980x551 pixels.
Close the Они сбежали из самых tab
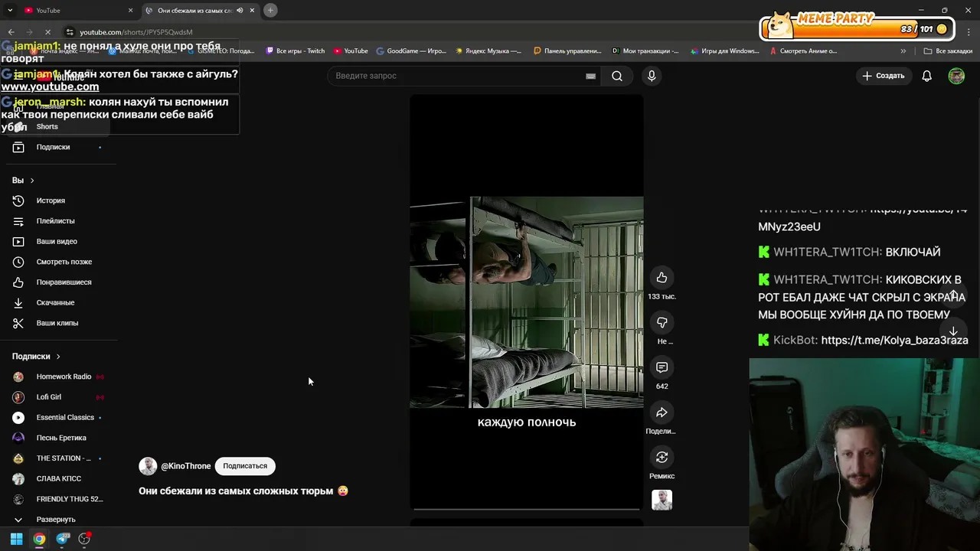pyautogui.click(x=252, y=11)
